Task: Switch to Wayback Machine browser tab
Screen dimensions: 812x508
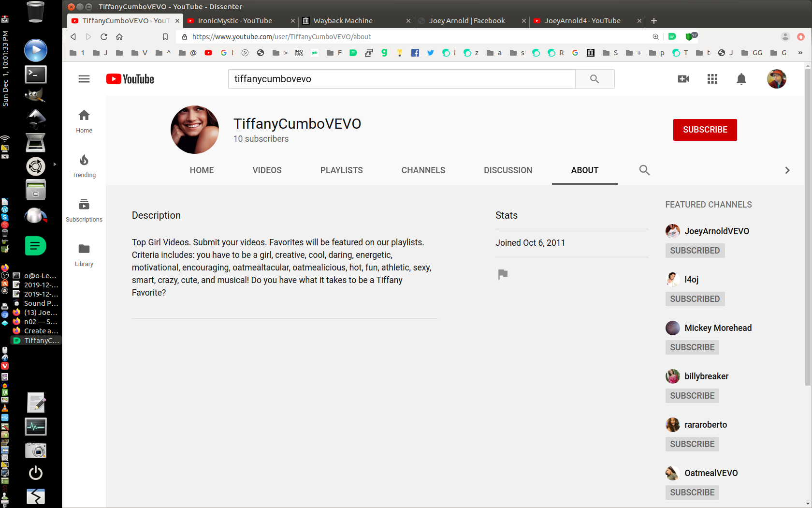Action: [356, 21]
